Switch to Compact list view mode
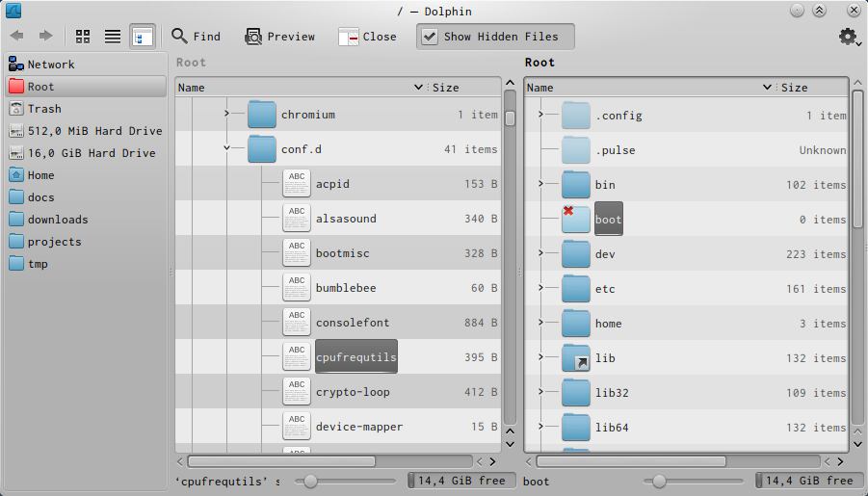 (113, 37)
